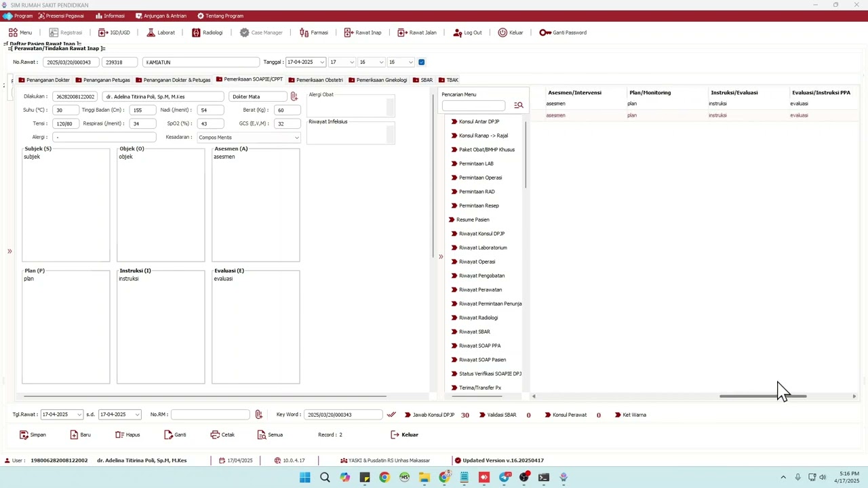Open the s.d. end date dropdown
Screen dimensions: 868x488
[x=137, y=414]
